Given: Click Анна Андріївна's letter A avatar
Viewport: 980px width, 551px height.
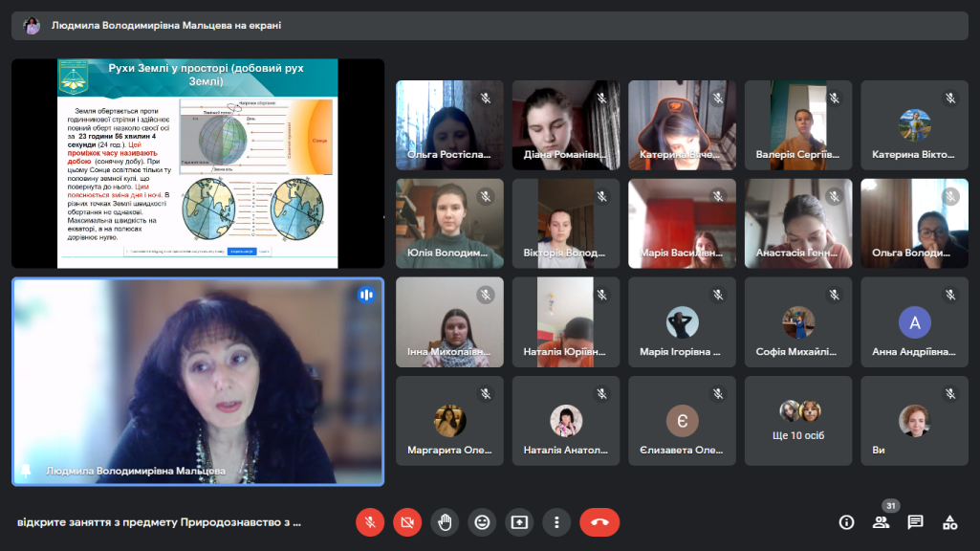Looking at the screenshot, I should coord(914,322).
